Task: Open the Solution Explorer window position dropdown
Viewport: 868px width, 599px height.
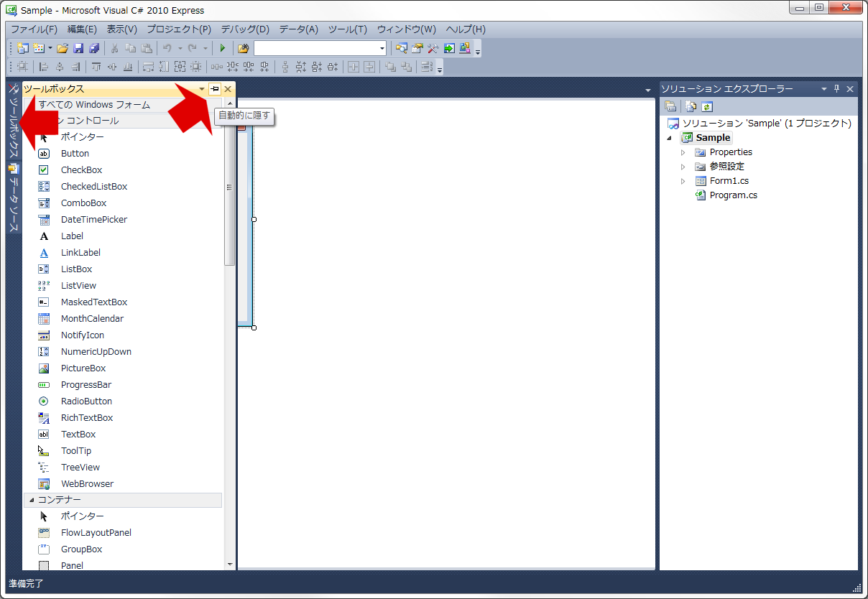Action: pos(824,88)
